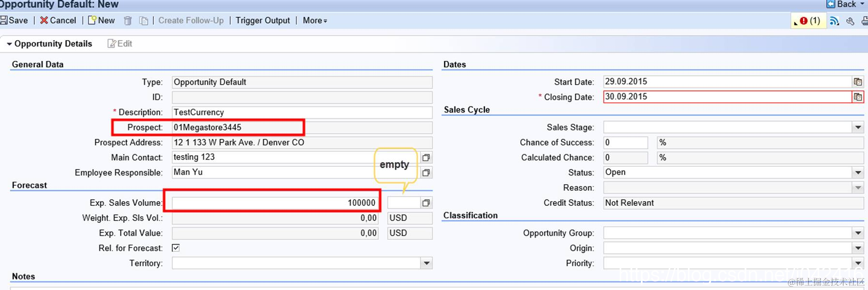Image resolution: width=868 pixels, height=290 pixels.
Task: Click the Chance of Success input field
Action: pos(626,142)
